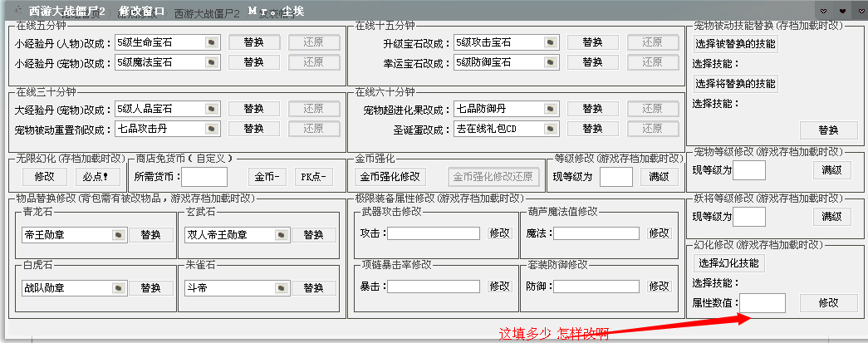
Task: Click 替换 in 朱雀石 group
Action: click(x=314, y=288)
